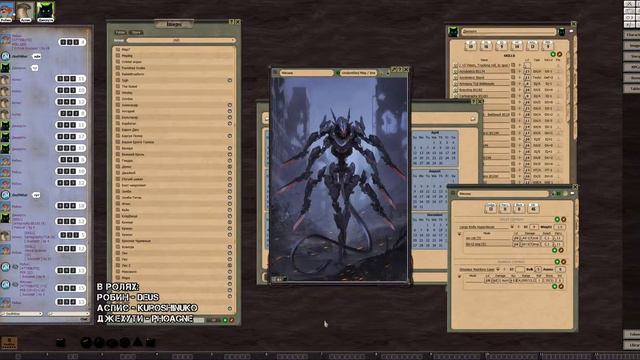
Task: Click the Unidentified Map name field
Action: point(358,73)
